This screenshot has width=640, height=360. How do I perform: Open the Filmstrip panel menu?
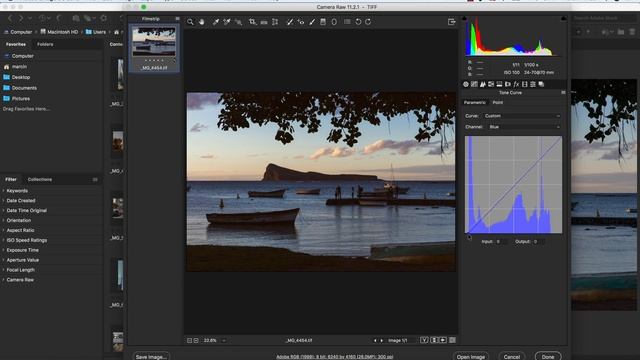pyautogui.click(x=177, y=19)
